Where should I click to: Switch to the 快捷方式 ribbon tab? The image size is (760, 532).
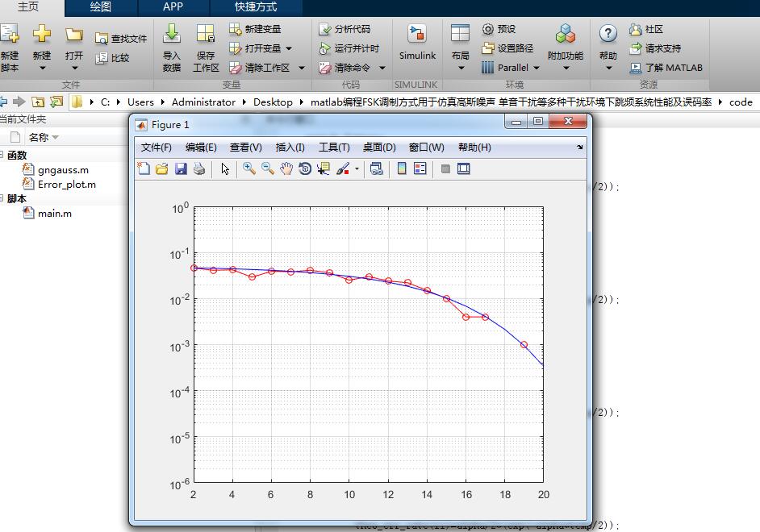click(256, 6)
